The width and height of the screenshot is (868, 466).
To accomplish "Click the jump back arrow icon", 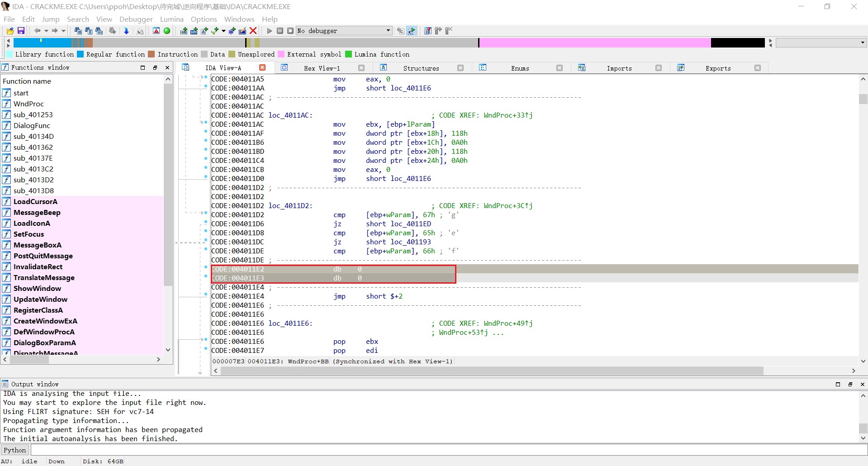I will [37, 31].
